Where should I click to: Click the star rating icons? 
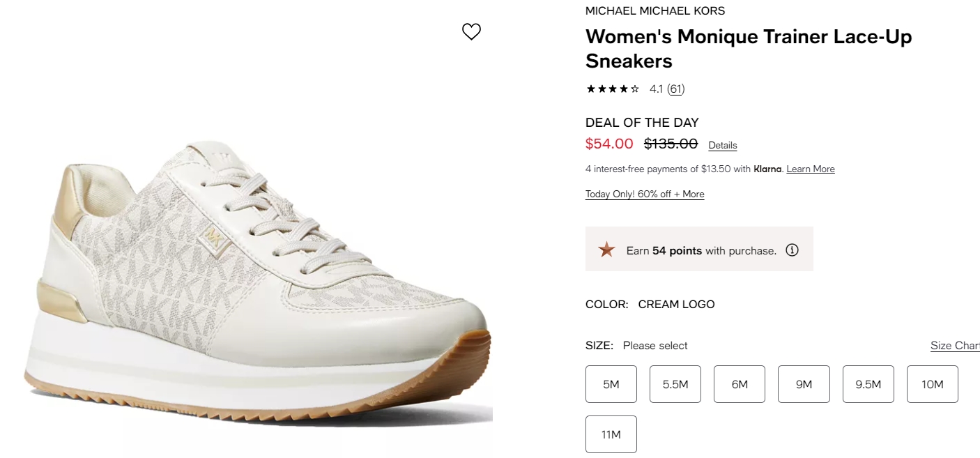[613, 89]
